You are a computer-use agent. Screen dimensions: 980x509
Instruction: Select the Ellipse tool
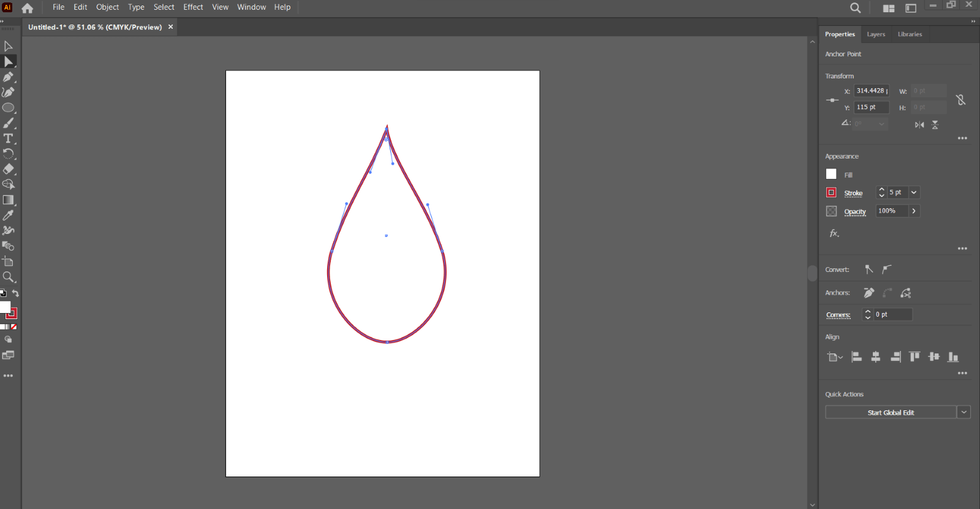[9, 108]
